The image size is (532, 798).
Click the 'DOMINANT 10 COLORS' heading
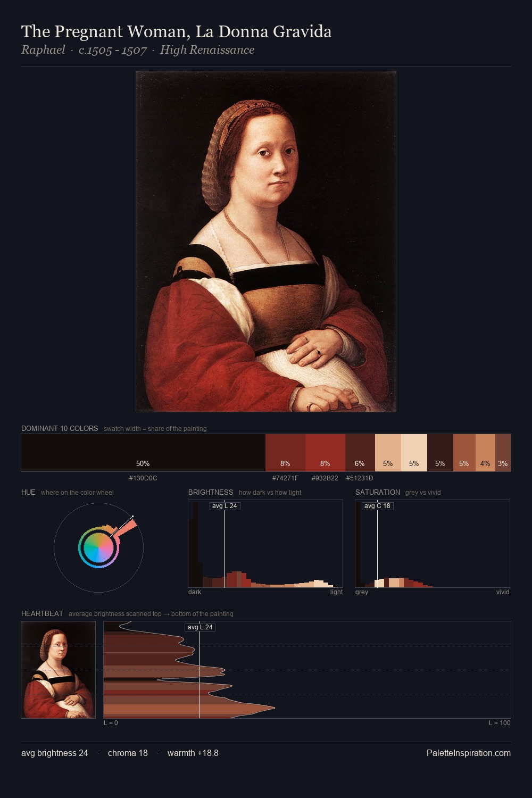[x=60, y=428]
